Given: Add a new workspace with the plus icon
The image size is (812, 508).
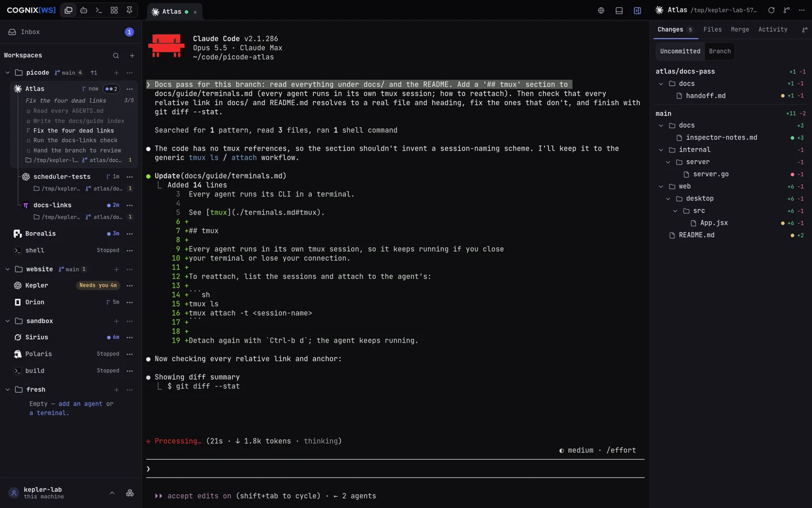Looking at the screenshot, I should [132, 55].
